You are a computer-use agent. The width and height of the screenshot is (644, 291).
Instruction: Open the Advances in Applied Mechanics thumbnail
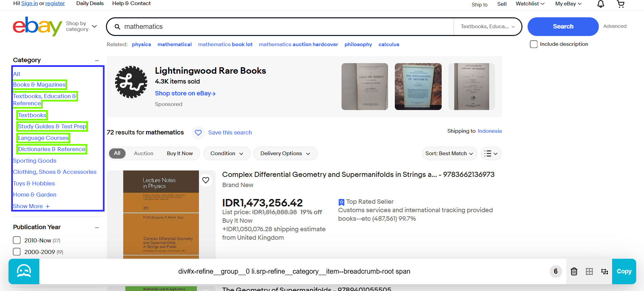click(x=472, y=87)
